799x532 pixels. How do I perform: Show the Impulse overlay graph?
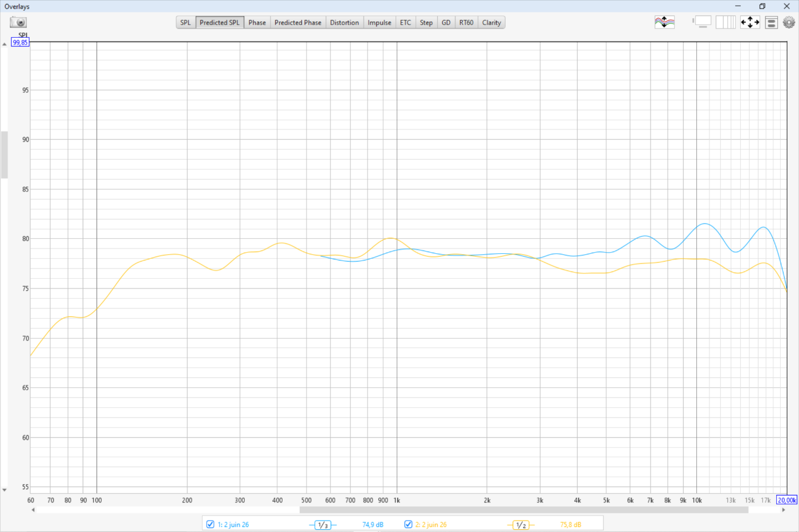(379, 23)
